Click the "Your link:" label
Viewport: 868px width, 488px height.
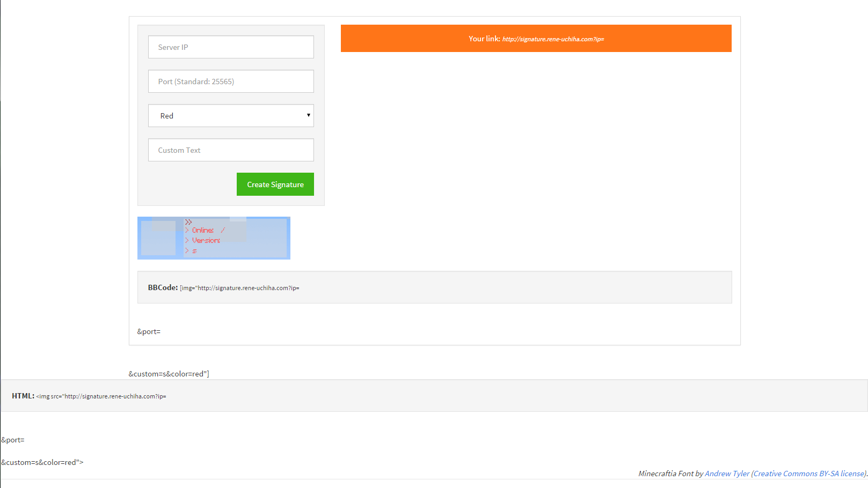click(x=484, y=39)
